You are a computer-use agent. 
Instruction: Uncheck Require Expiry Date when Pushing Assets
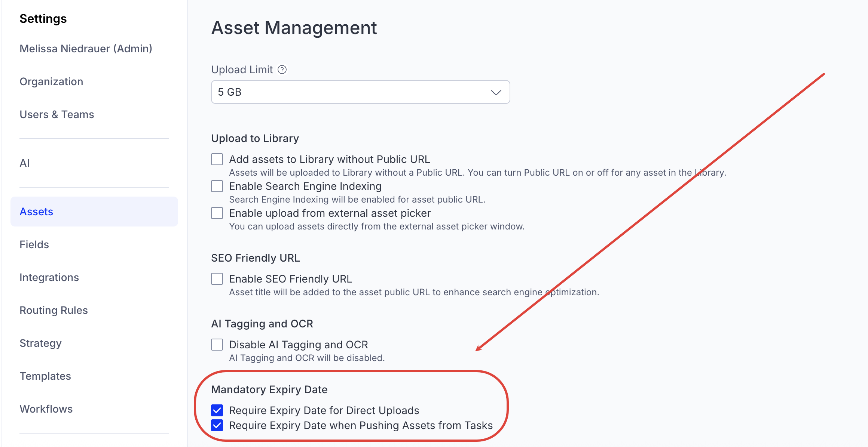point(217,425)
